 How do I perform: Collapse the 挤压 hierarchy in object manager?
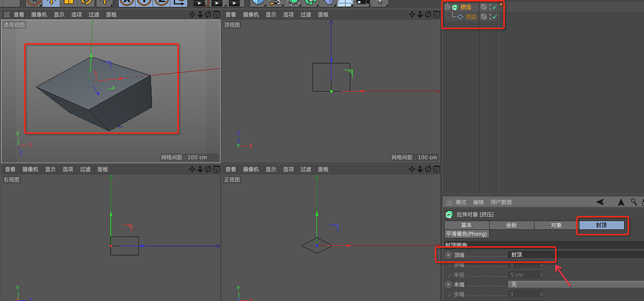[x=447, y=7]
